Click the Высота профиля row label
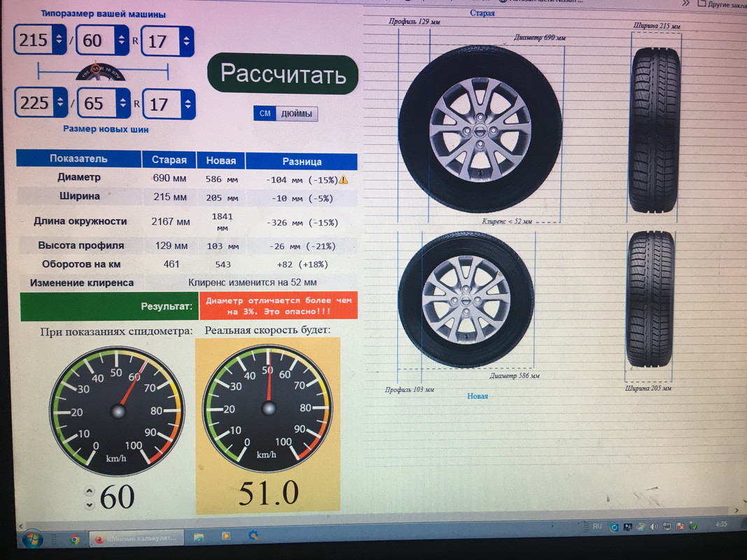 81,246
